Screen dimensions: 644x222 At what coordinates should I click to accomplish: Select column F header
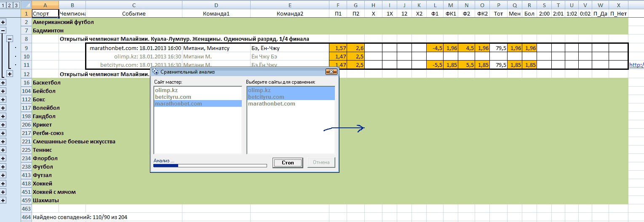[x=338, y=5]
